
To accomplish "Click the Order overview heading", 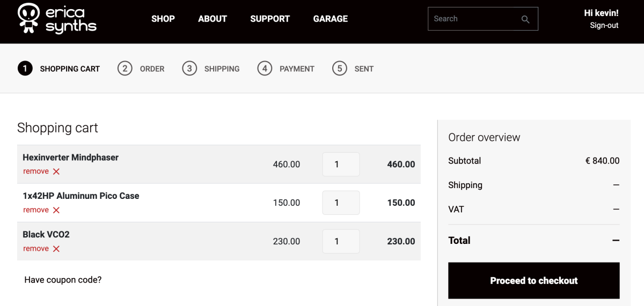I will (484, 137).
